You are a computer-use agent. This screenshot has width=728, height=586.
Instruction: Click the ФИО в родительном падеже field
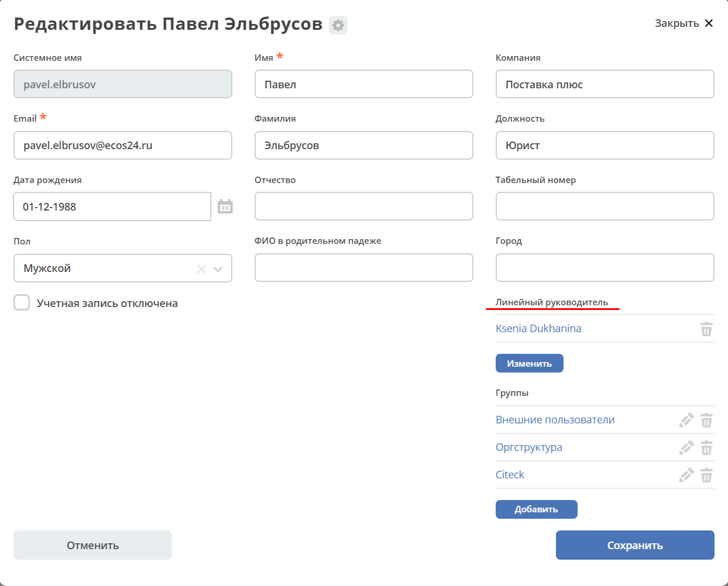pyautogui.click(x=364, y=267)
